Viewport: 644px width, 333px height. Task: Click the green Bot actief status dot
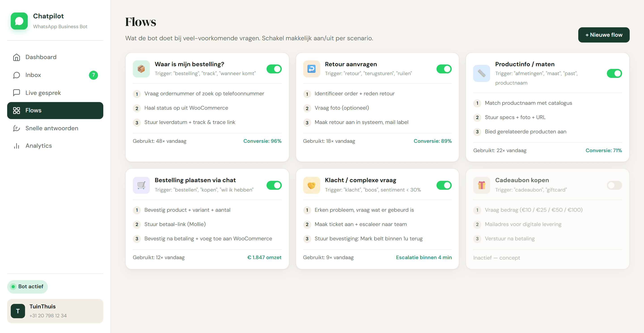[x=13, y=286]
